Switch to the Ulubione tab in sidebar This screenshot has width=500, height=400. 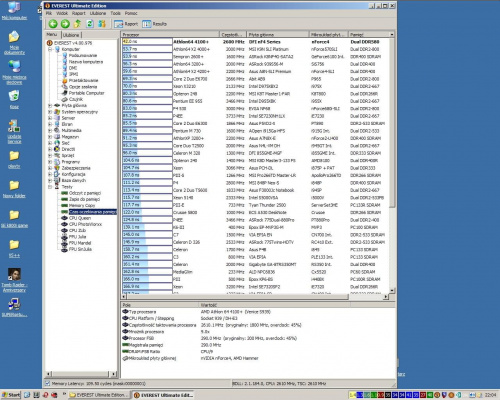pos(71,35)
